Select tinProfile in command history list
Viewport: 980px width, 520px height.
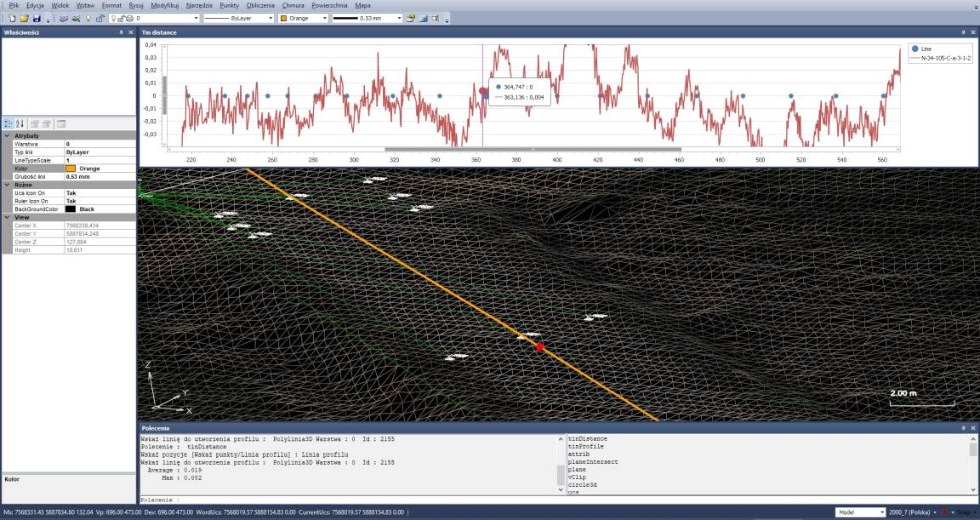pos(586,447)
